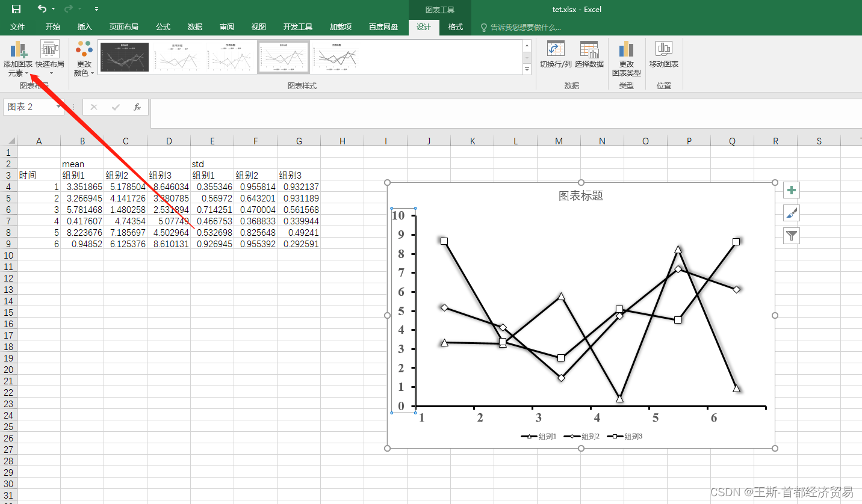Select the dark background chart style thumbnail
The image size is (862, 504).
click(x=124, y=57)
